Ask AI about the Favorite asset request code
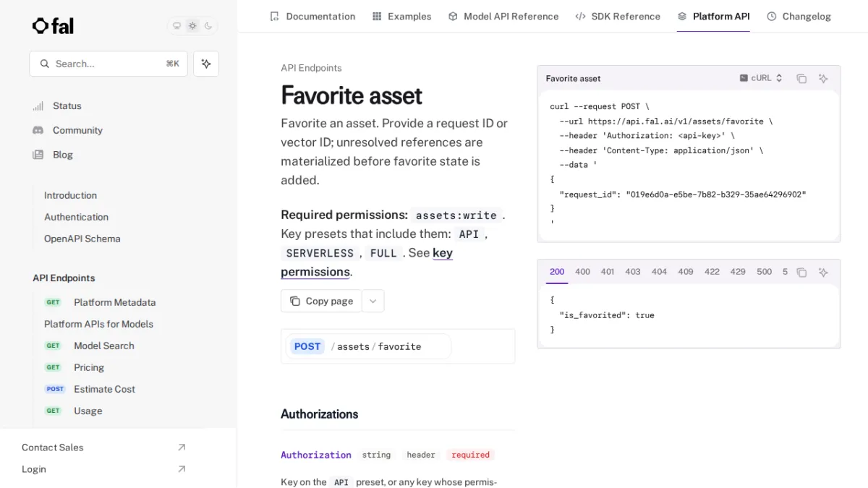 (823, 78)
